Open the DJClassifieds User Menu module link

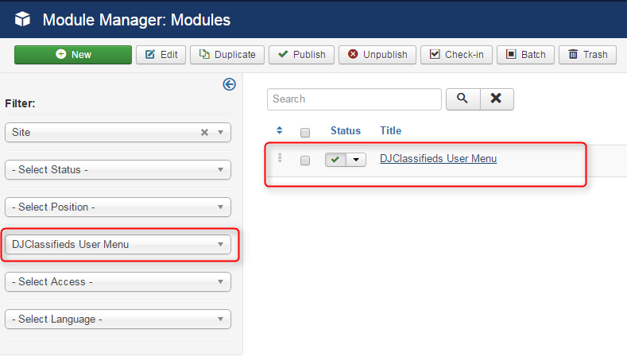point(438,158)
